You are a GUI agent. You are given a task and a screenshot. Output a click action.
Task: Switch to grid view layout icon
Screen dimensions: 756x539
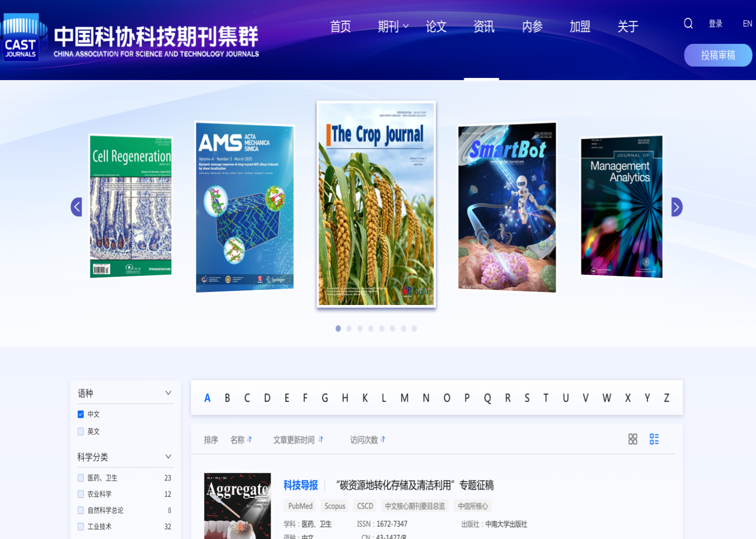click(633, 439)
